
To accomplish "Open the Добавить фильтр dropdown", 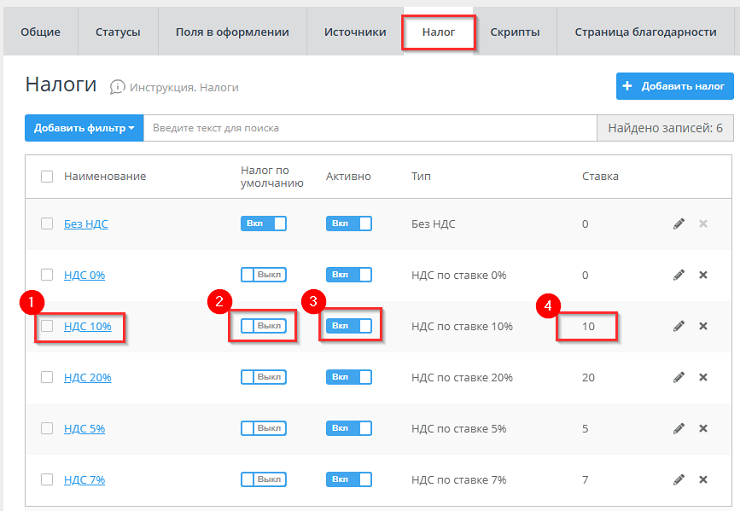I will 84,128.
